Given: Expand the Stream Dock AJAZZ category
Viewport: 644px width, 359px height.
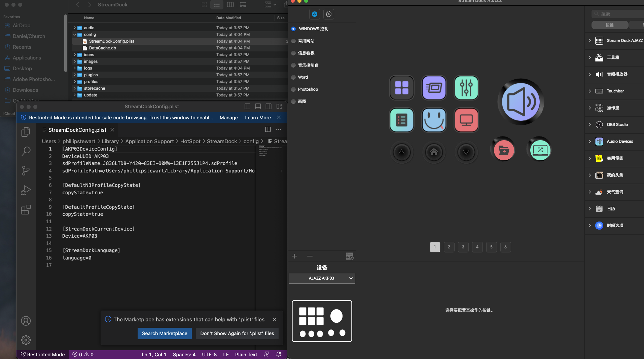Looking at the screenshot, I should coord(590,41).
